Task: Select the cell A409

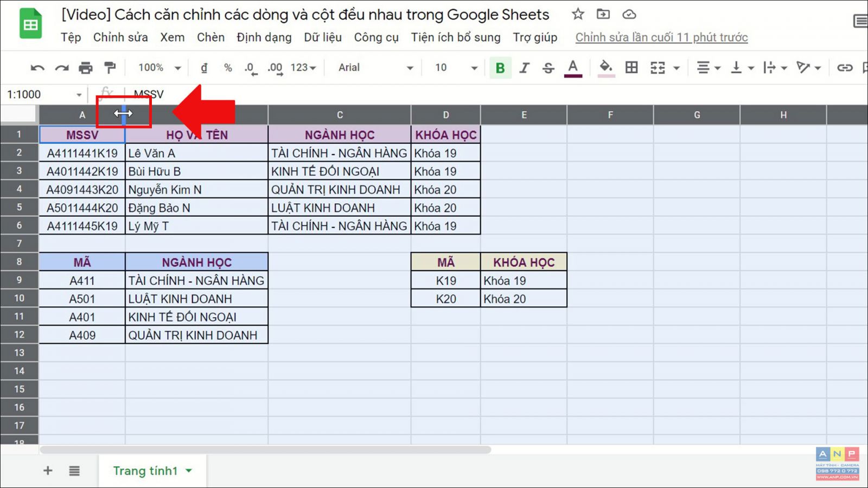Action: tap(82, 335)
